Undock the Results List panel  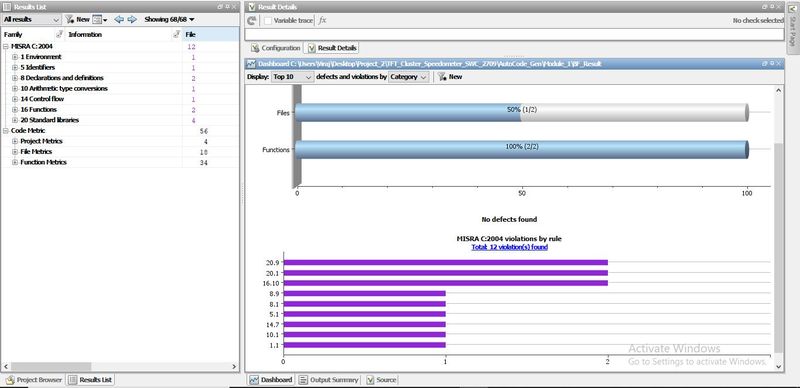pos(220,7)
